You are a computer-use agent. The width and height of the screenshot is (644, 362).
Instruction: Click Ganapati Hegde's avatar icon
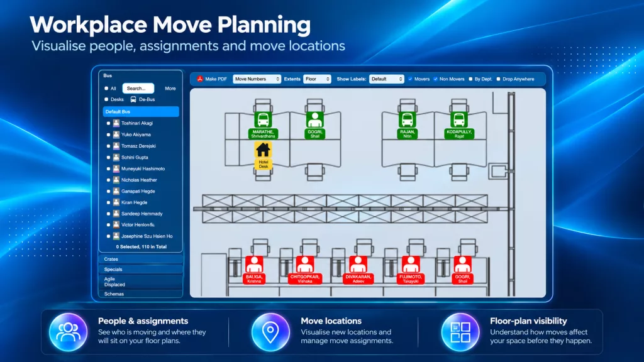click(116, 191)
